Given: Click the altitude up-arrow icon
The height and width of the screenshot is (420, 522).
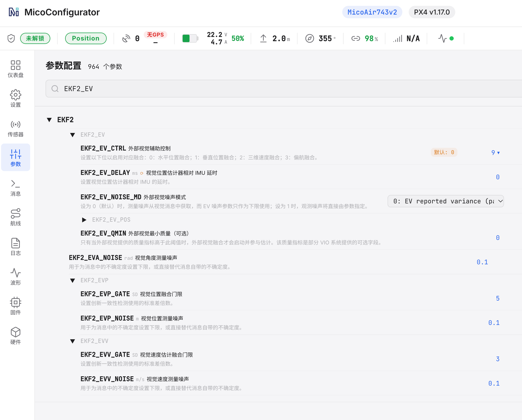Looking at the screenshot, I should click(263, 38).
